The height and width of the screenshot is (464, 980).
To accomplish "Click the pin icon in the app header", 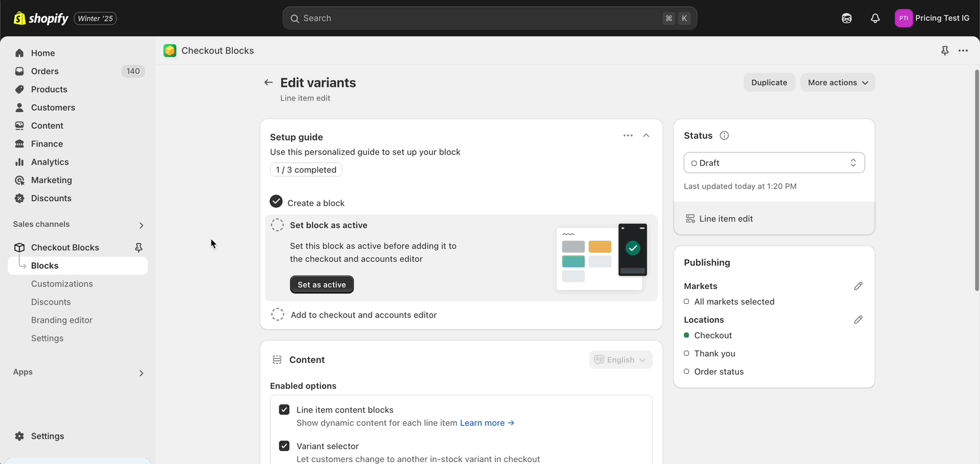I will coord(945,51).
